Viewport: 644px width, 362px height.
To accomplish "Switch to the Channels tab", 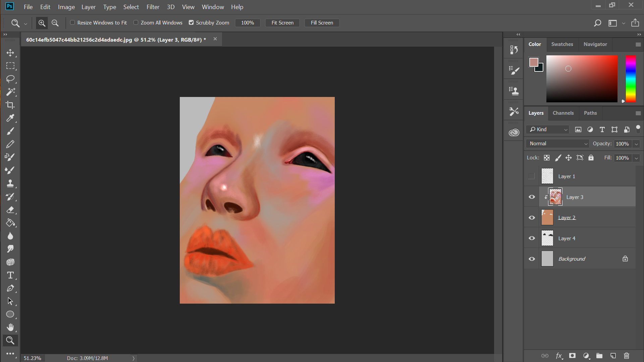I will tap(563, 113).
